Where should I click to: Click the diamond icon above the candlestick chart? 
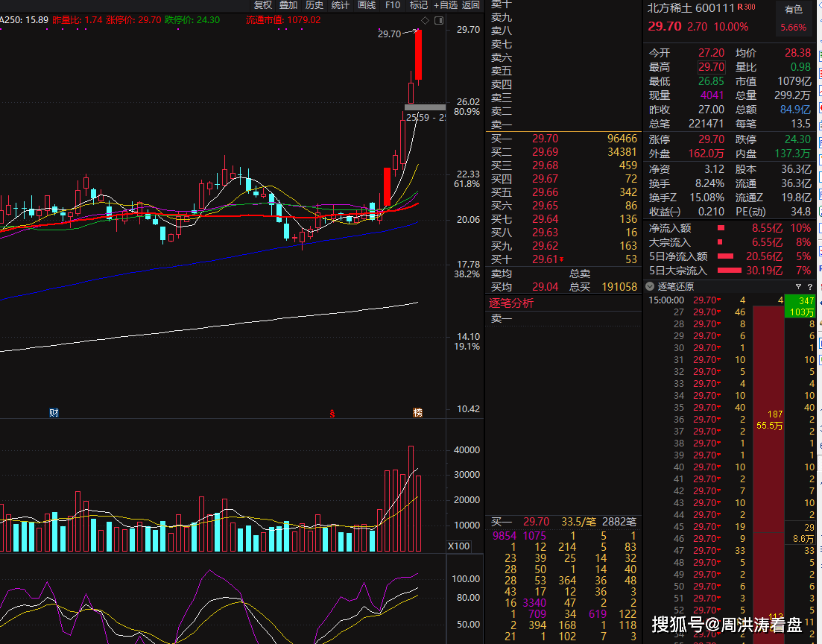coord(425,20)
